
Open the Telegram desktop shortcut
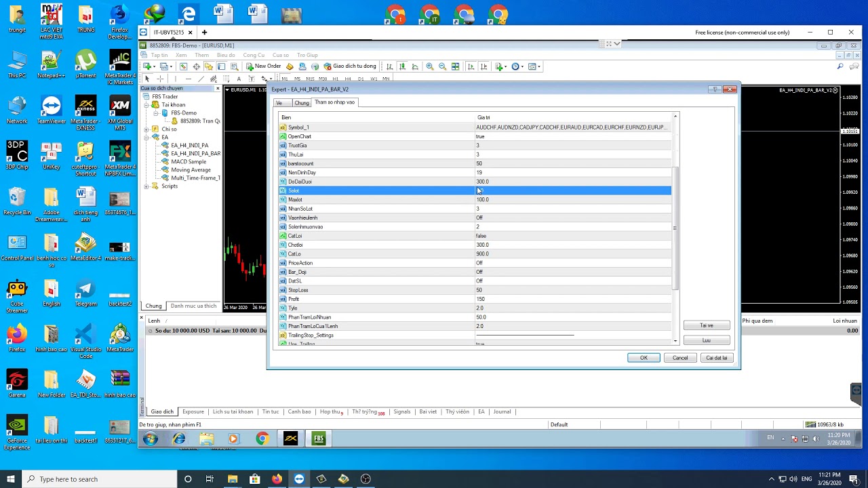[x=85, y=293]
